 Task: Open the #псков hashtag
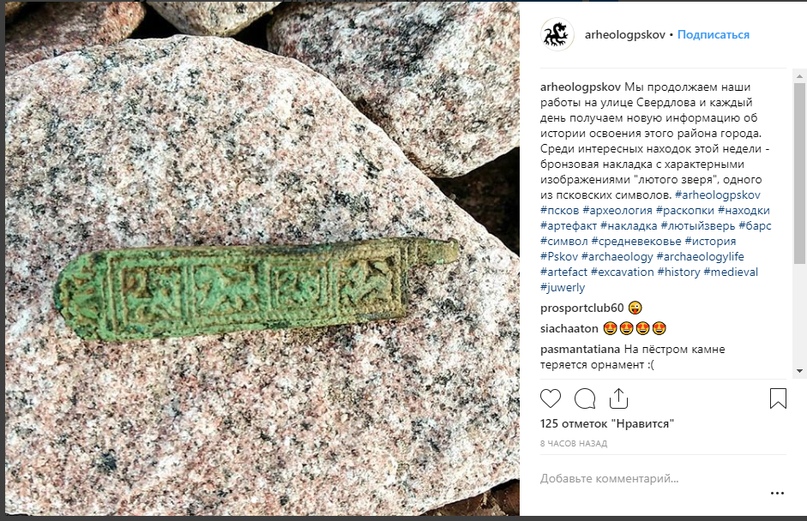tap(559, 210)
